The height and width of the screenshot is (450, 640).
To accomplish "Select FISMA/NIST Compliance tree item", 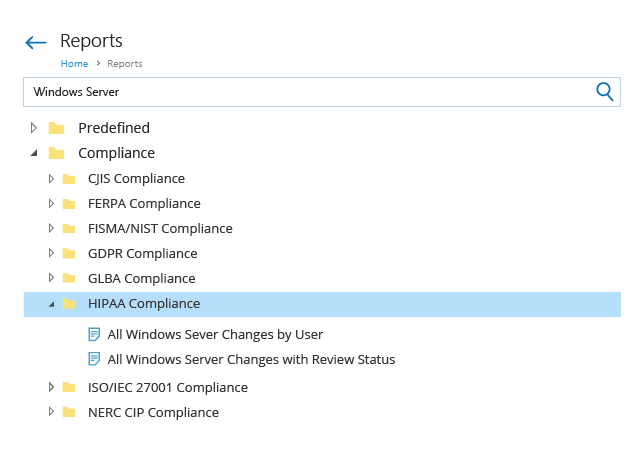I will point(160,228).
